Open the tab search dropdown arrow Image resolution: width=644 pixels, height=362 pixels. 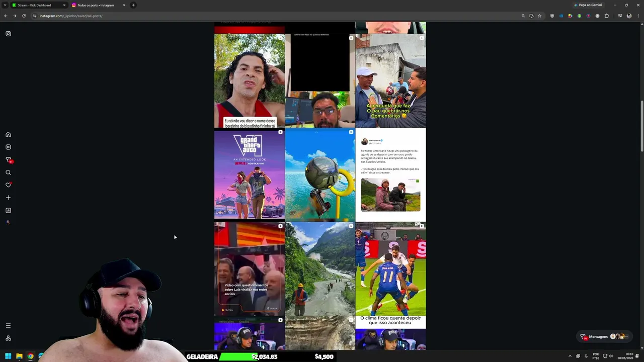coord(5,5)
